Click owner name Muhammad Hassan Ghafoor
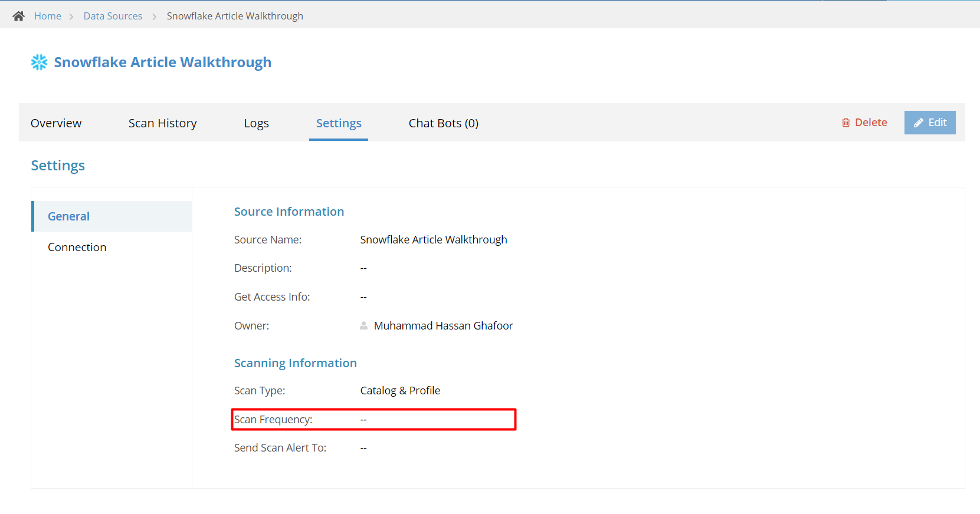Viewport: 980px width, 514px height. (444, 325)
